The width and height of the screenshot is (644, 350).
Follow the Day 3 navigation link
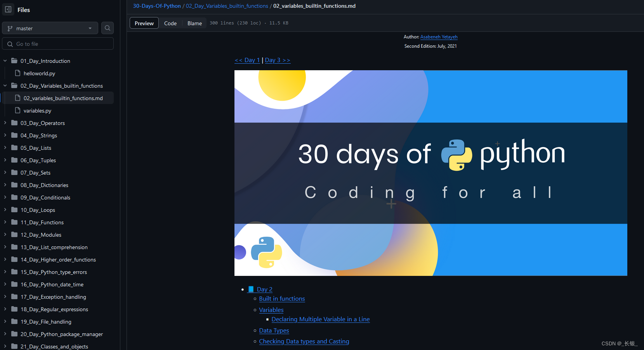click(277, 60)
